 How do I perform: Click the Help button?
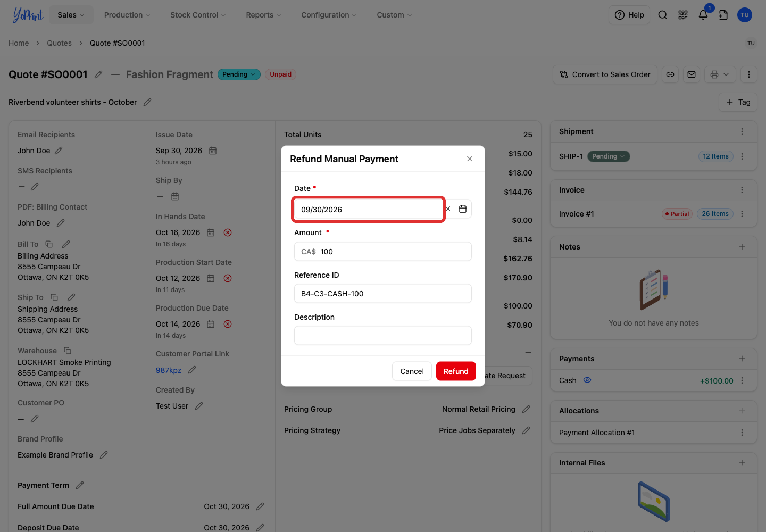tap(629, 15)
